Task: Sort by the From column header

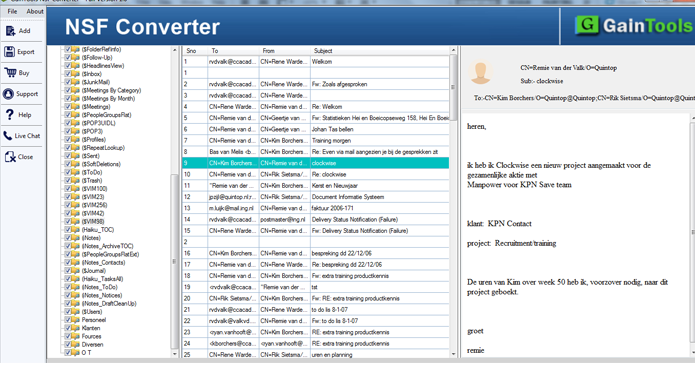Action: pos(285,51)
